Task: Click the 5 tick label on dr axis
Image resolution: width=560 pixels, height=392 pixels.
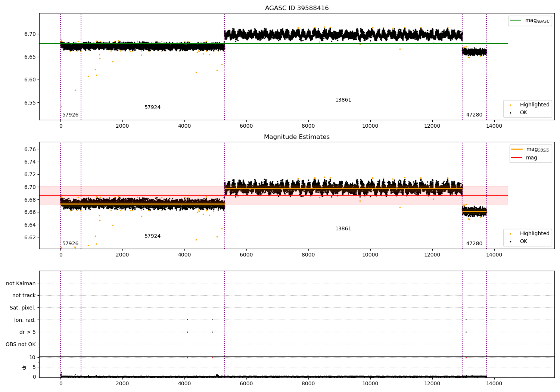Action: click(x=34, y=367)
